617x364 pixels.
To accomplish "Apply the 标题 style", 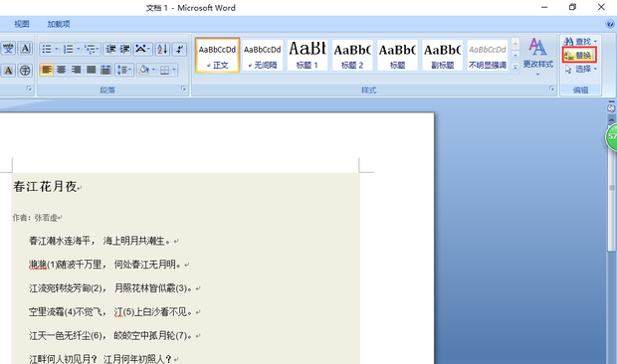I will pyautogui.click(x=397, y=56).
